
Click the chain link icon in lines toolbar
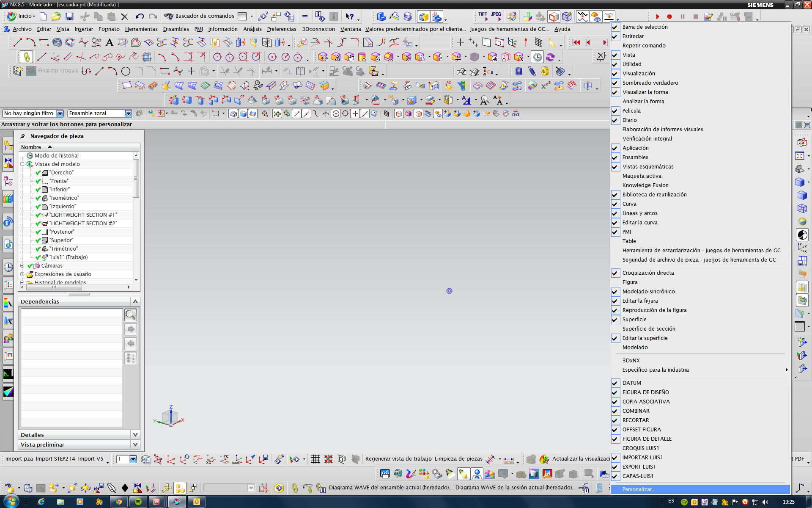point(26,57)
